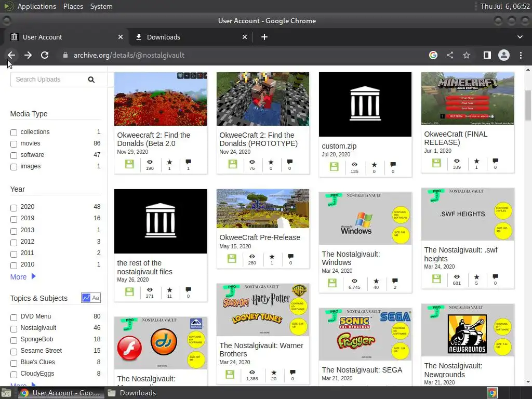The height and width of the screenshot is (399, 532).
Task: Reload the archive.org page
Action: (45, 55)
